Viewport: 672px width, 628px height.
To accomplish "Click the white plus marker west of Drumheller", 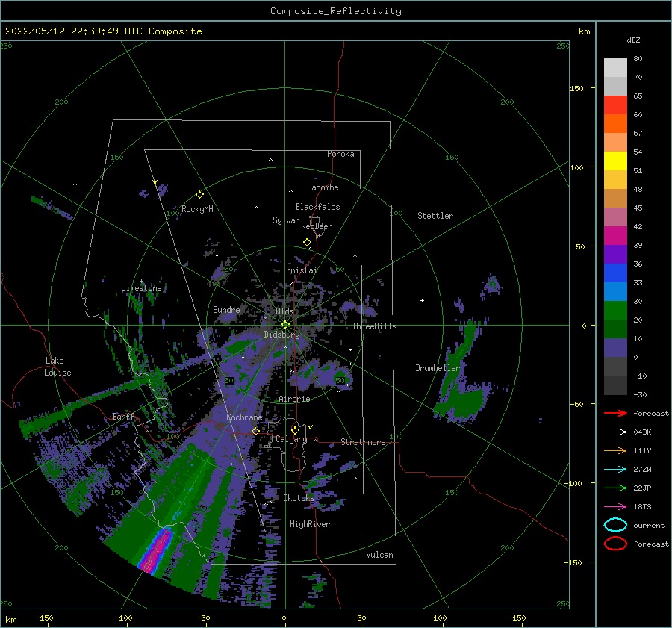I will click(422, 300).
